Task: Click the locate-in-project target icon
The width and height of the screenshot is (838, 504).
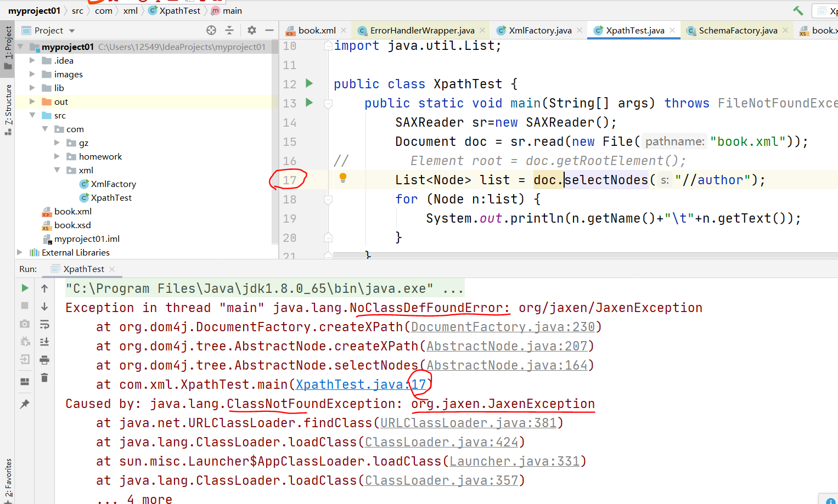Action: click(211, 30)
